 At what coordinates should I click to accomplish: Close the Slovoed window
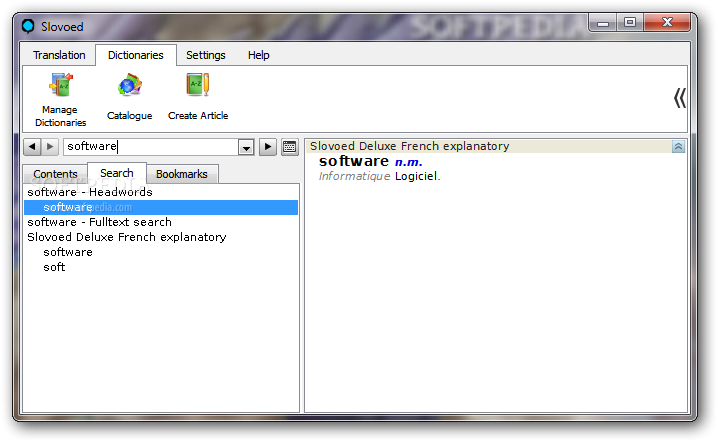[x=667, y=22]
